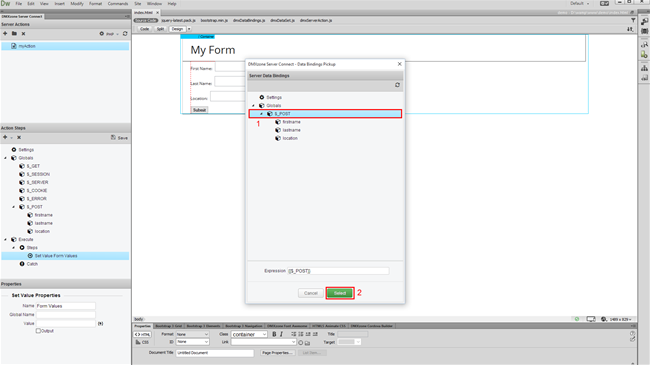Click the new folder icon in Server Actions
Screen dimensions: 650x365
(x=14, y=34)
